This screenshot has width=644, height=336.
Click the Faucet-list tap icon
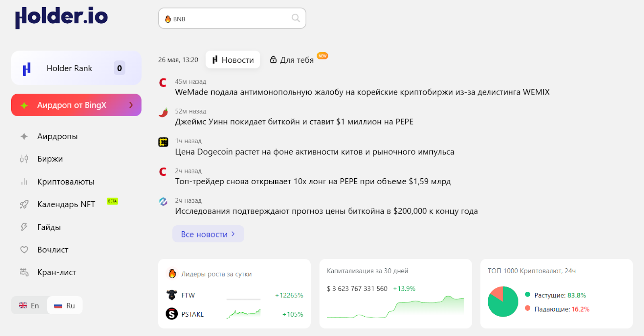pyautogui.click(x=24, y=272)
